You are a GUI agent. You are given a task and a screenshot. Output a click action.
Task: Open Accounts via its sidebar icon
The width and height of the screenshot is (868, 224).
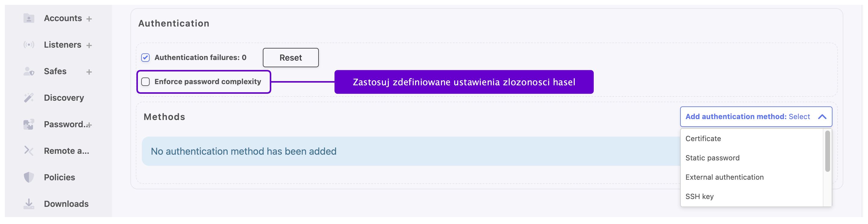tap(29, 18)
